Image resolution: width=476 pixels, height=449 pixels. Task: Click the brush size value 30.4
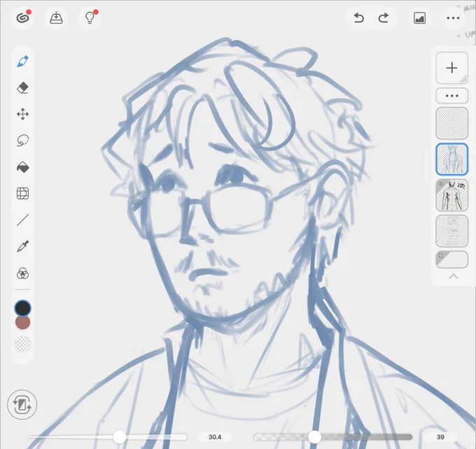click(x=215, y=437)
